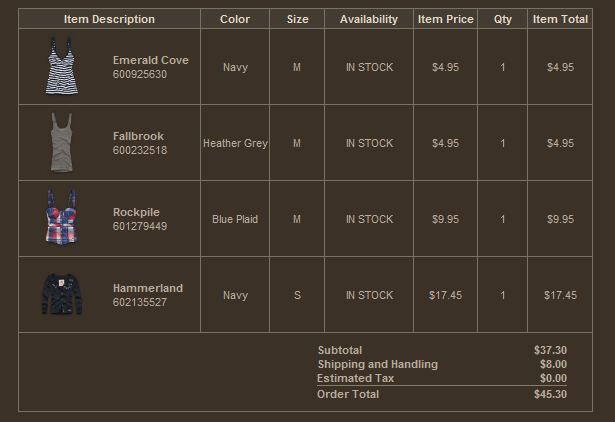The height and width of the screenshot is (422, 615).
Task: Click the Rockpile plaid top thumbnail
Action: 61,218
